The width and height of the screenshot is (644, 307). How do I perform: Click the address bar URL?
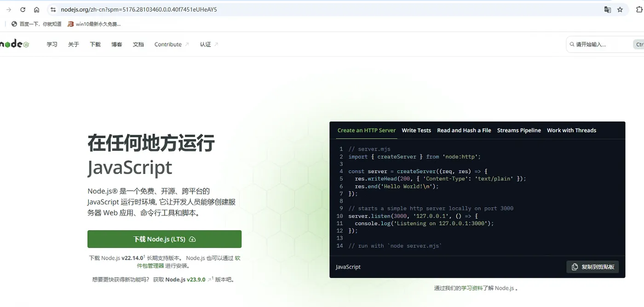[139, 10]
